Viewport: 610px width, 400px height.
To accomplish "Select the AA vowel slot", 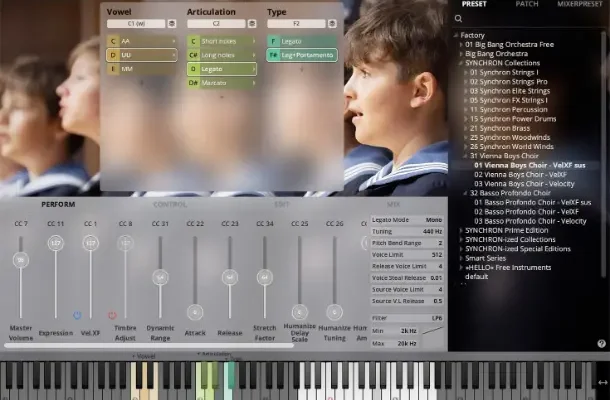I will [x=141, y=41].
